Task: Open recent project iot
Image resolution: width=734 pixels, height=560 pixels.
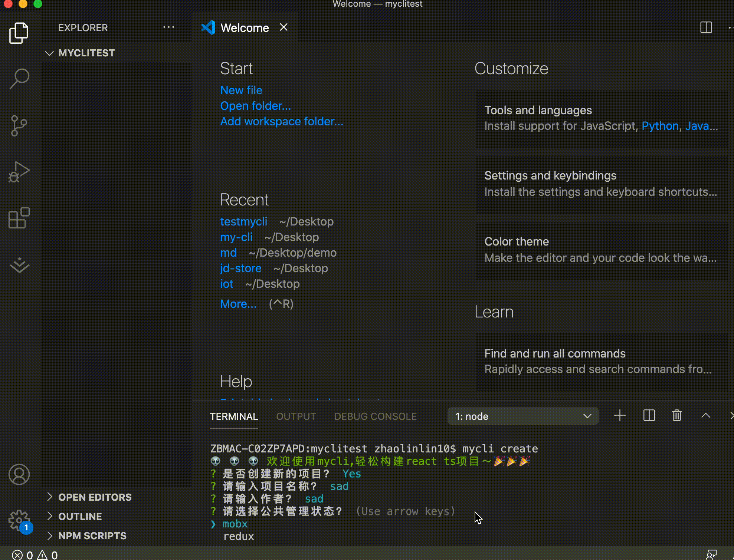Action: tap(227, 284)
